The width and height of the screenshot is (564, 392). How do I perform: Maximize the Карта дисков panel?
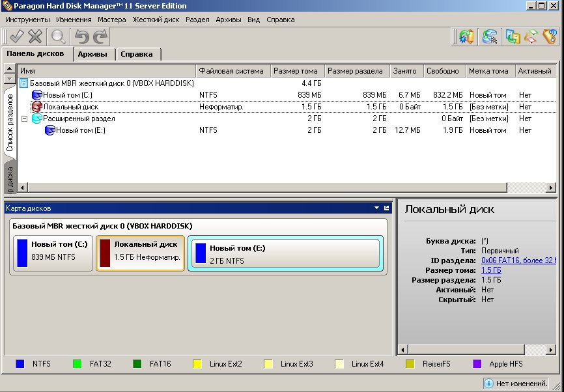(387, 208)
